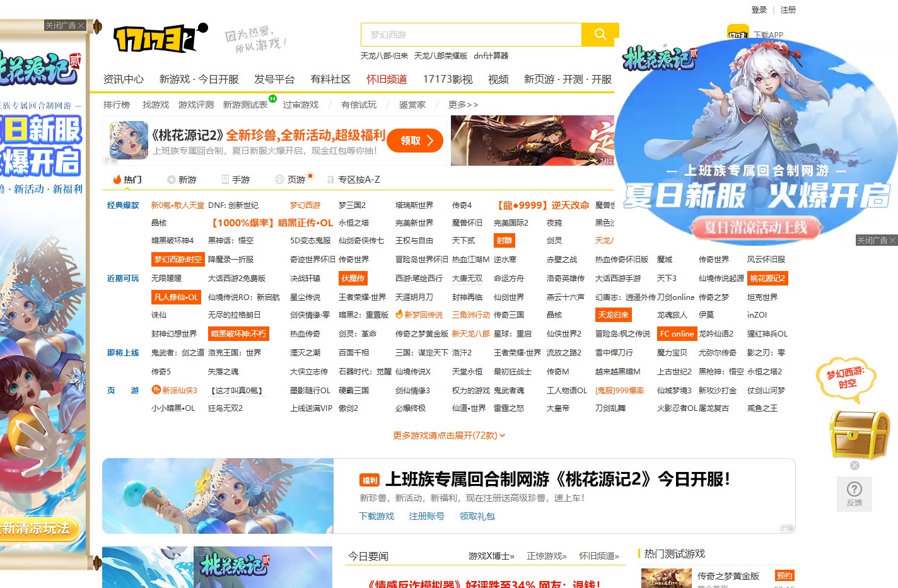Screen dimensions: 898x588
Task: Click the 注册账号 link
Action: [x=427, y=516]
